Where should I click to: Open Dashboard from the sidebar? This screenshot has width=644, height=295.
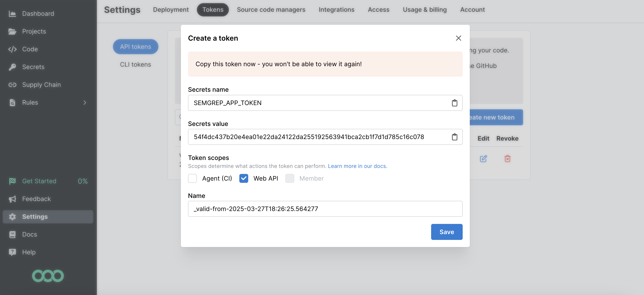coord(38,14)
